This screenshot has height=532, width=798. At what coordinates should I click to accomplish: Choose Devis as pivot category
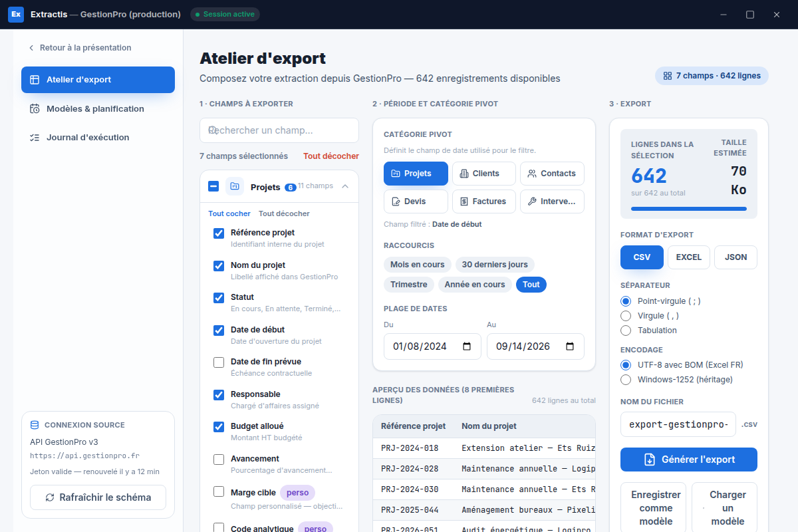[x=416, y=201]
